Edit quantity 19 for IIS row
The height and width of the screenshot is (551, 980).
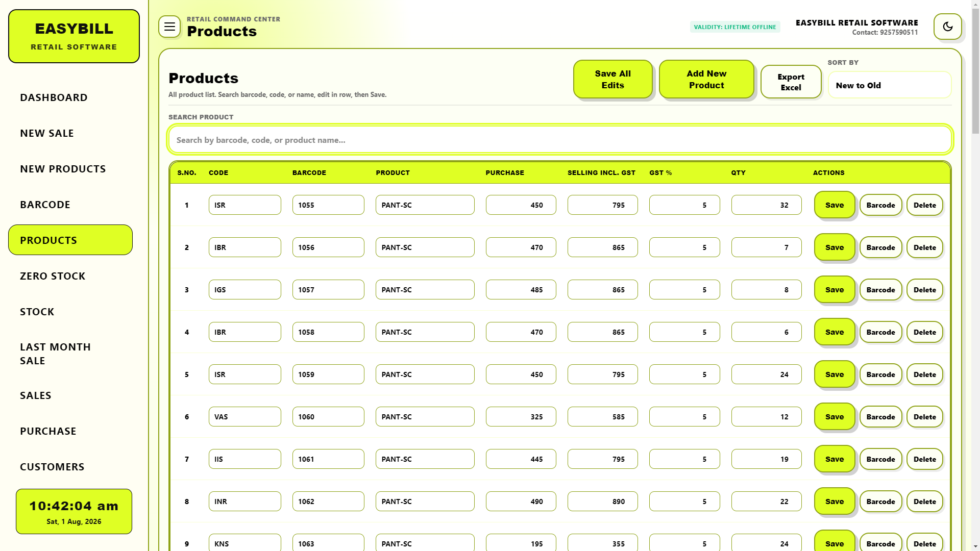(x=766, y=459)
